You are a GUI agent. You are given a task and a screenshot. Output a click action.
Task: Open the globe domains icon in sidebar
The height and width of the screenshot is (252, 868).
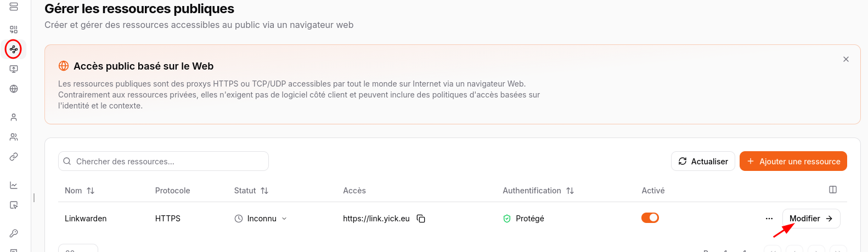[14, 89]
